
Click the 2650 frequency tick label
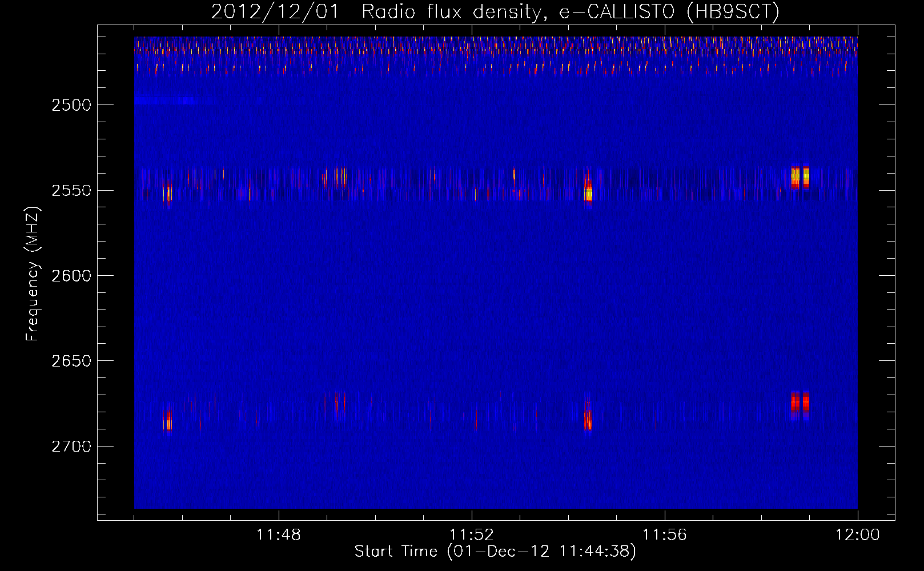tap(71, 361)
